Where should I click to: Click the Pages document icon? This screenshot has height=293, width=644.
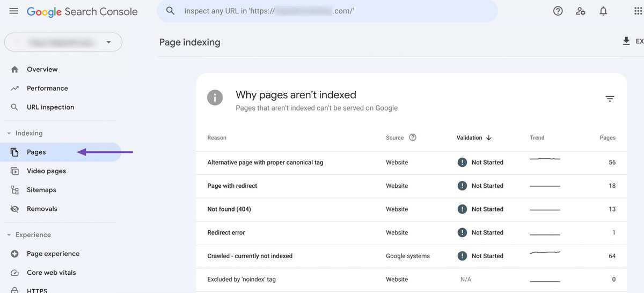click(14, 152)
